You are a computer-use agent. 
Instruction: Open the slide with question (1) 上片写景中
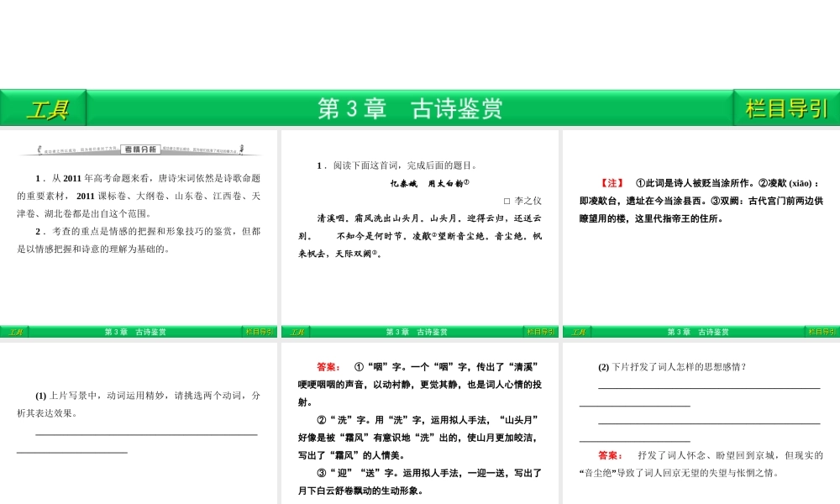pyautogui.click(x=139, y=423)
